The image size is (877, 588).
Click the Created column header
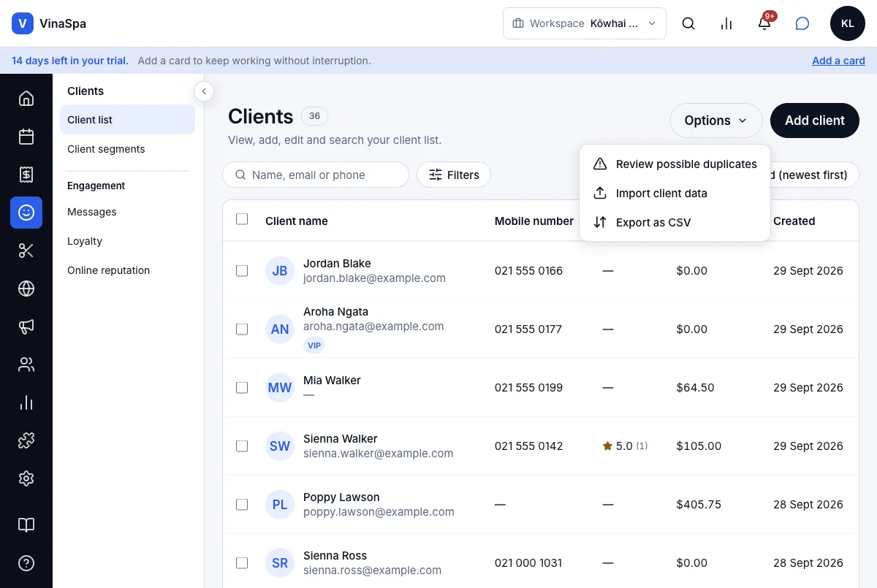tap(794, 221)
